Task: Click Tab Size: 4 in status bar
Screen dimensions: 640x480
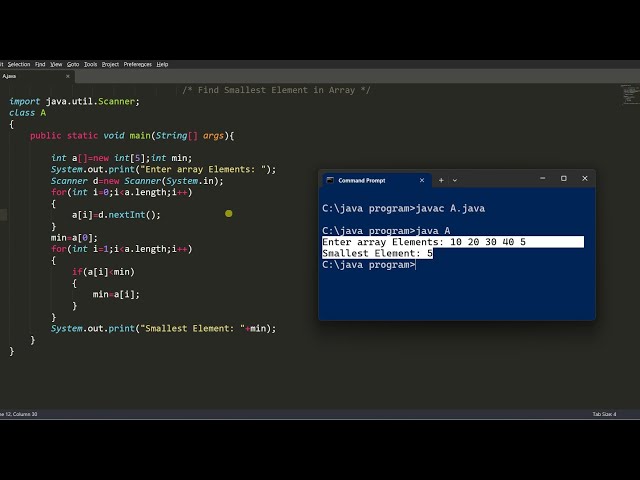Action: click(604, 414)
